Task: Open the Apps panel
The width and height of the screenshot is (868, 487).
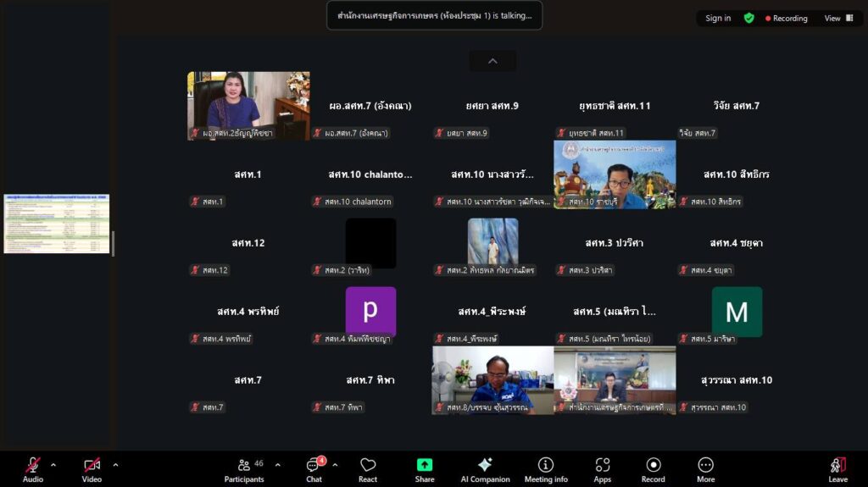Action: (603, 469)
